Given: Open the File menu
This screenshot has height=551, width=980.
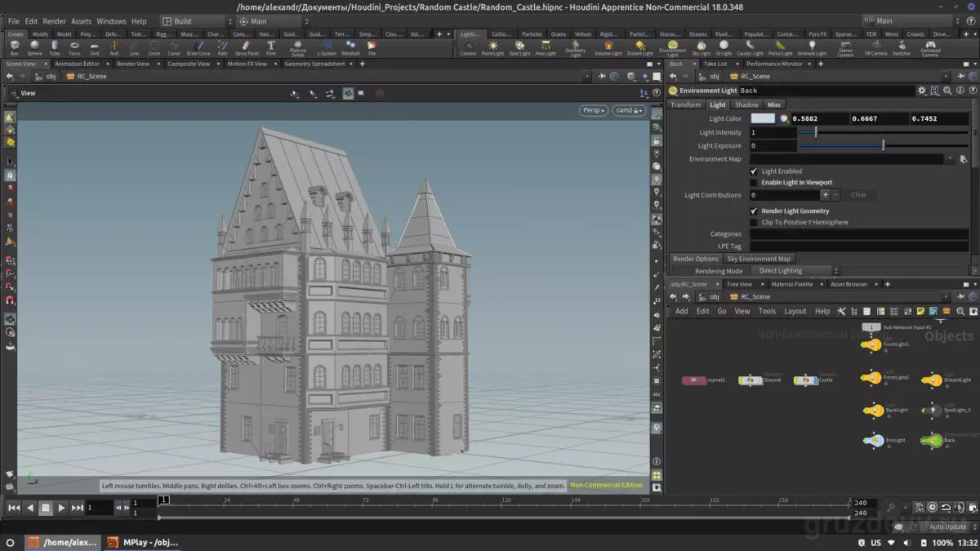Looking at the screenshot, I should coord(14,21).
